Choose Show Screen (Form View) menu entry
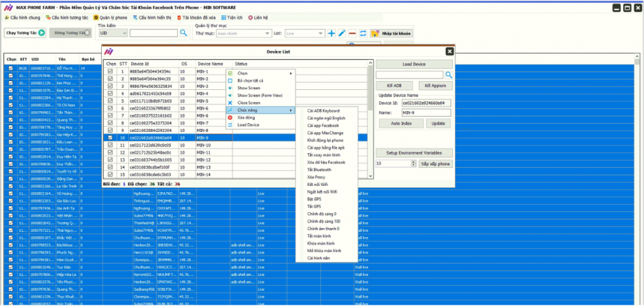The height and width of the screenshot is (306, 644). (x=260, y=96)
